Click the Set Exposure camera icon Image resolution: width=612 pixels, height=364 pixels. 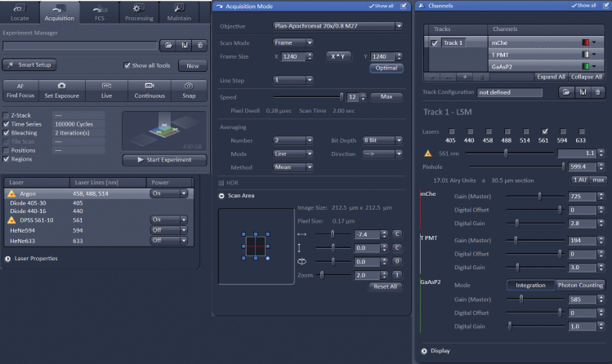coord(60,84)
